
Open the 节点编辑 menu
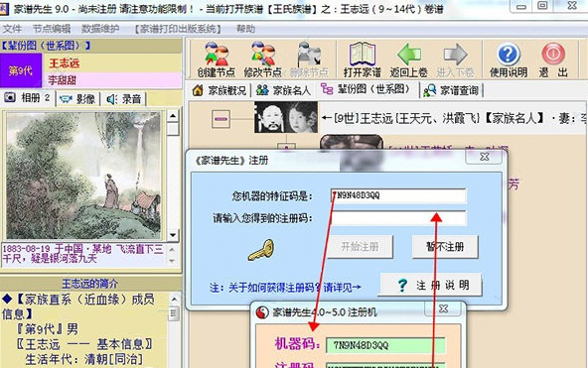(52, 29)
